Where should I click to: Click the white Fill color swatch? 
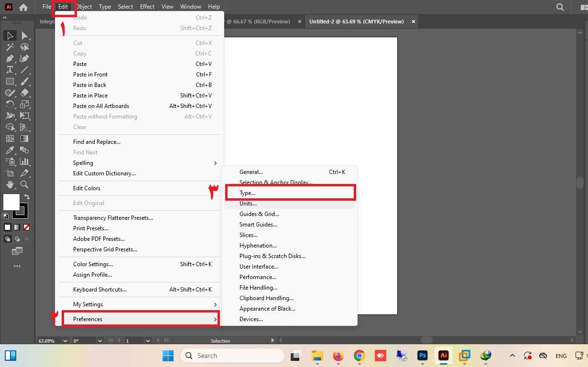tap(11, 202)
